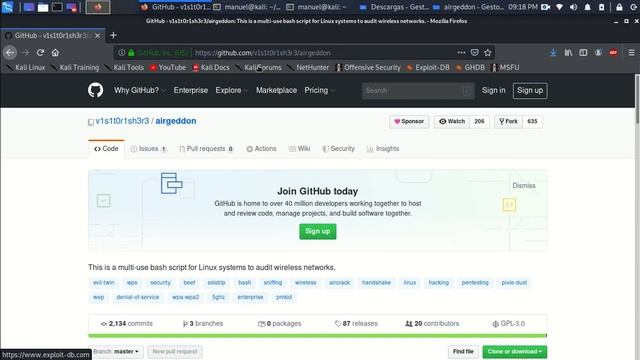Switch to the Issues tab
Screen dimensions: 640x360
pyautogui.click(x=149, y=149)
